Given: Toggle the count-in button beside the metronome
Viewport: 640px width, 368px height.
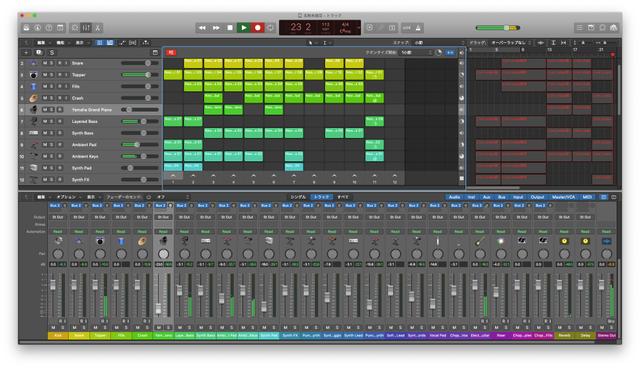Looking at the screenshot, I should click(407, 28).
